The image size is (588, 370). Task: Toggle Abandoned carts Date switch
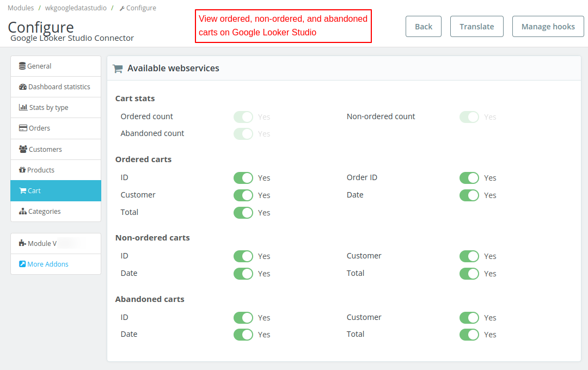(x=243, y=335)
